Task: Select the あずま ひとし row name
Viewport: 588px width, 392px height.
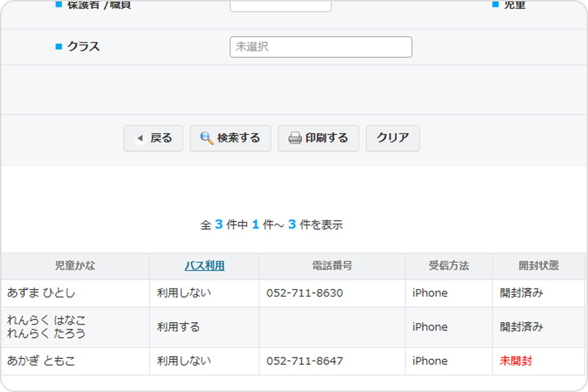Action: pyautogui.click(x=41, y=293)
